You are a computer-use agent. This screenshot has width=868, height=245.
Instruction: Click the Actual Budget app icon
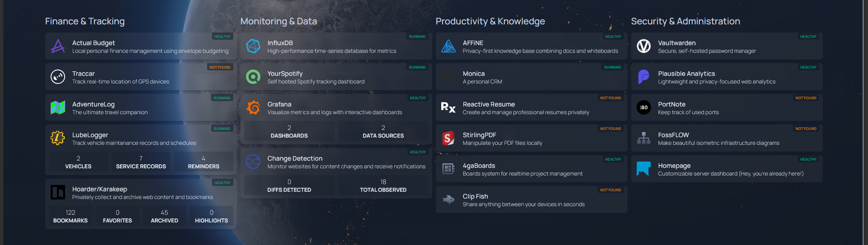[x=58, y=46]
